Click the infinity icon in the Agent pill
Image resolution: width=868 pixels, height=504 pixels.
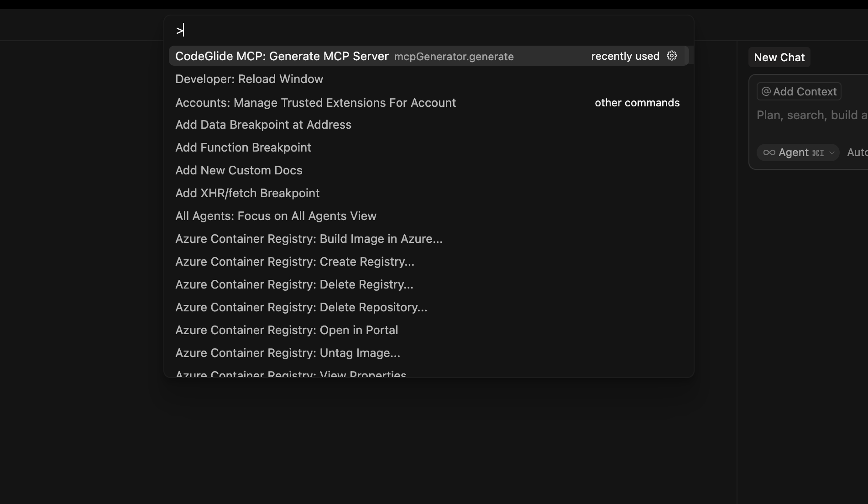(x=769, y=152)
